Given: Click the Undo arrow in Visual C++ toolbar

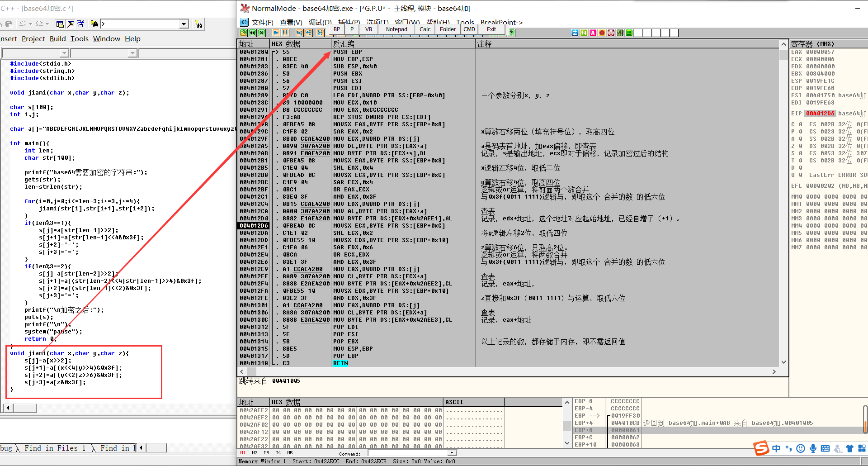Looking at the screenshot, I should (x=23, y=24).
